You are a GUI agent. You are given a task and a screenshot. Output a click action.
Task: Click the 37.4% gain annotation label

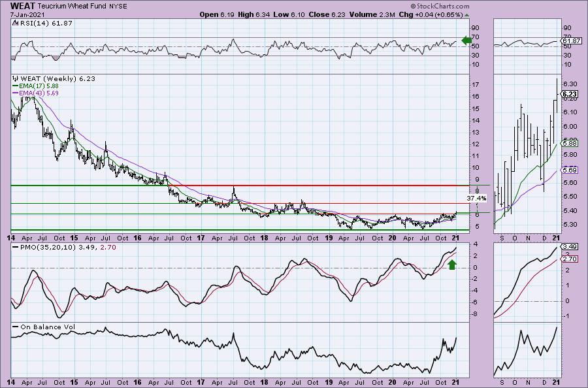(x=477, y=198)
